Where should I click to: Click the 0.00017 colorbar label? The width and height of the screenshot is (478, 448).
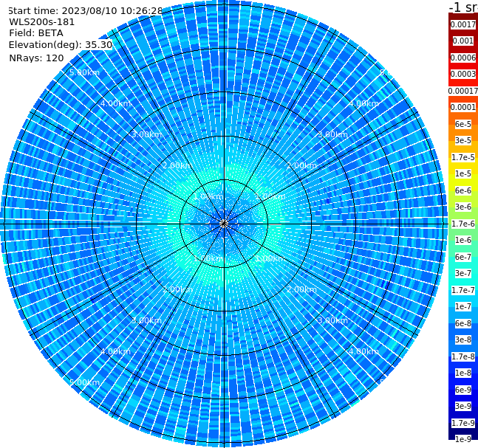point(463,91)
